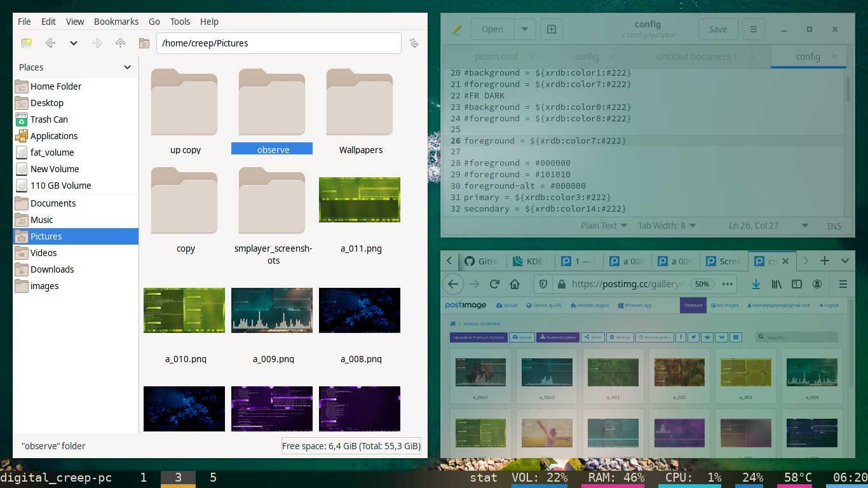Open gedit hamburger menu
The image size is (868, 488).
pos(753,29)
